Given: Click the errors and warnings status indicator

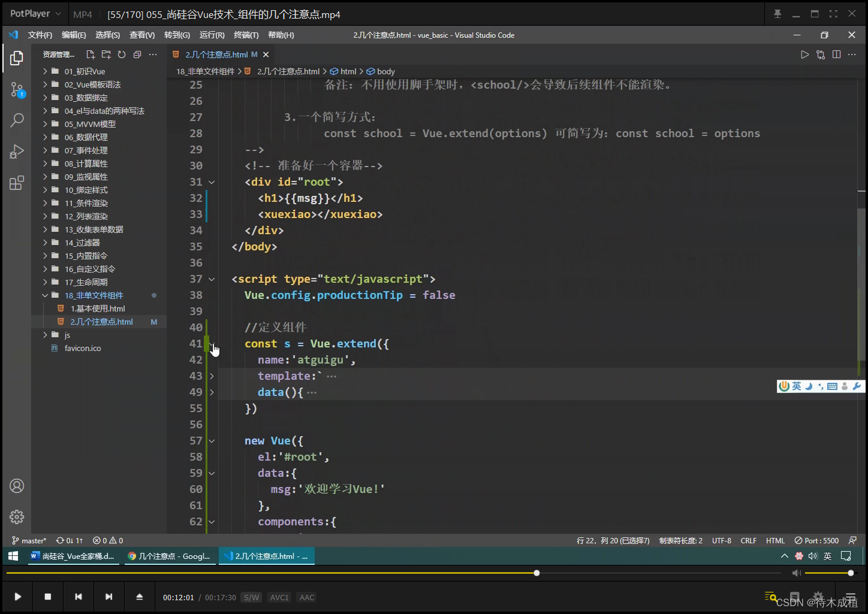Looking at the screenshot, I should pos(108,540).
